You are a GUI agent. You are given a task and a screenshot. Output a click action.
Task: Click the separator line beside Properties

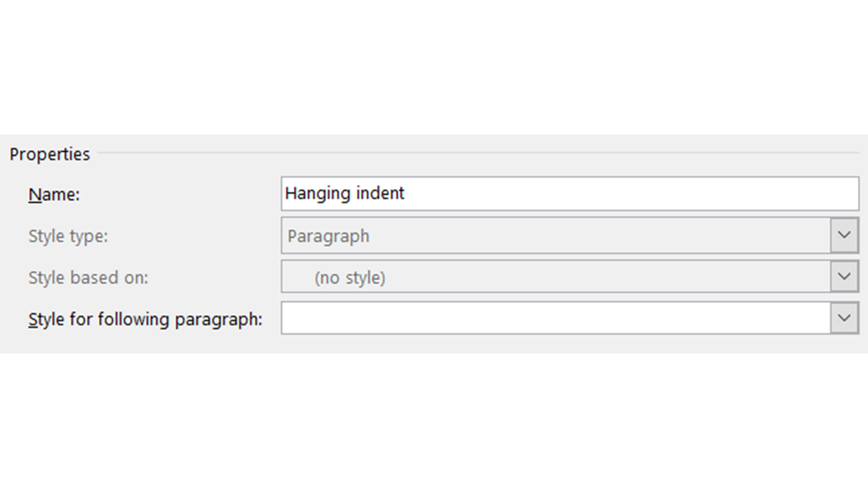pyautogui.click(x=478, y=153)
